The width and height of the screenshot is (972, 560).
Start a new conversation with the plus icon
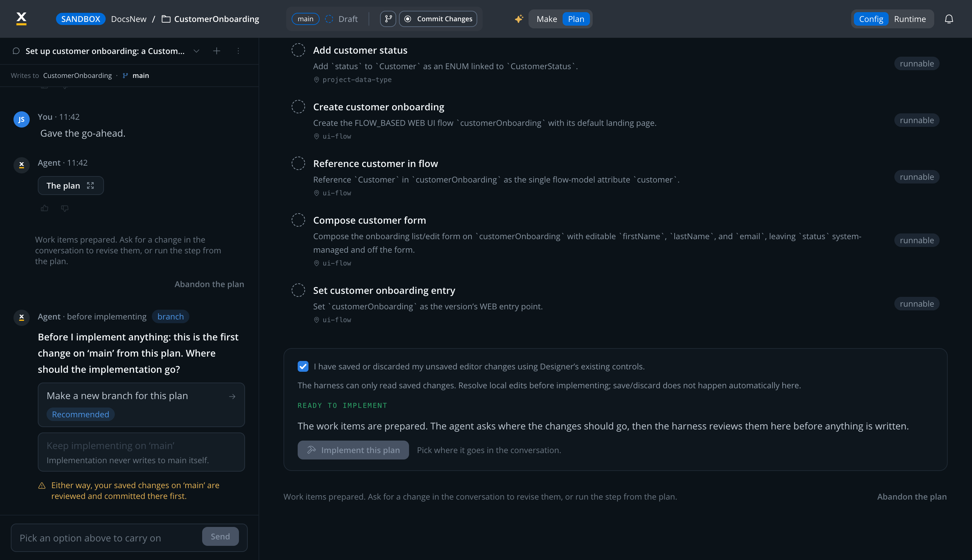tap(217, 51)
